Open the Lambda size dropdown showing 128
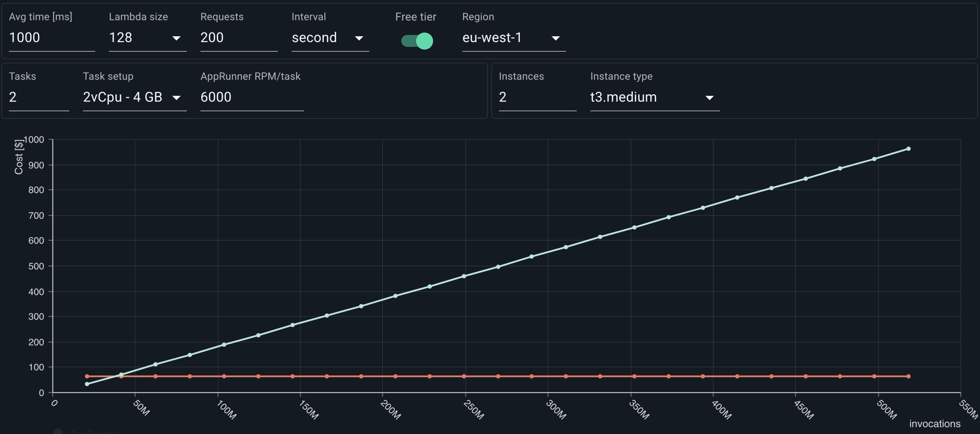The image size is (980, 434). (147, 38)
